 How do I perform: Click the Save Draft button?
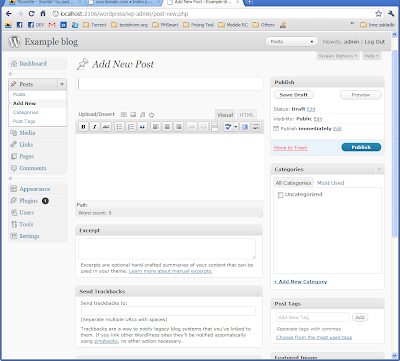click(294, 95)
